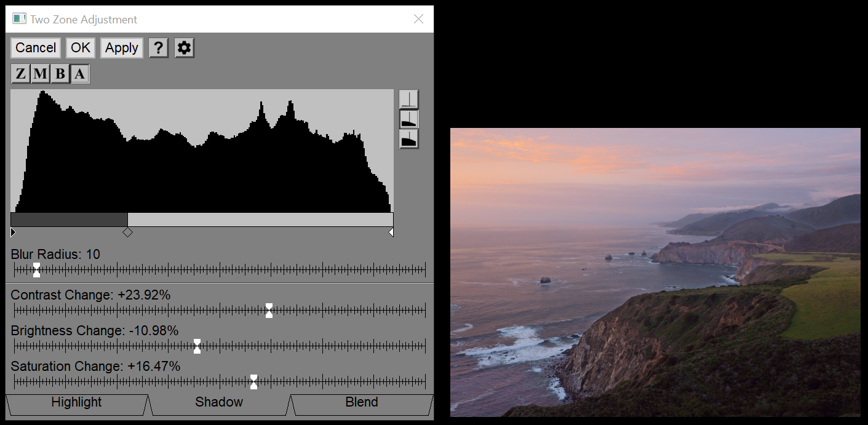
Task: Open the settings gear icon
Action: pyautogui.click(x=185, y=48)
